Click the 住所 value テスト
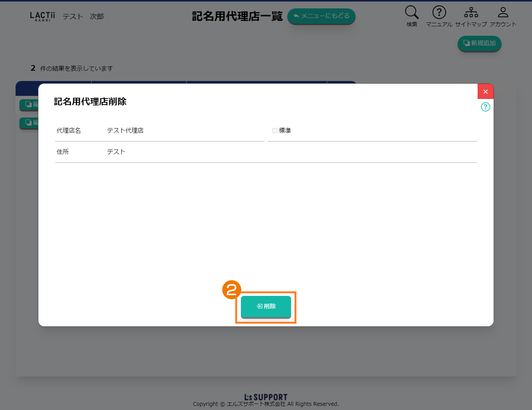 click(x=116, y=152)
